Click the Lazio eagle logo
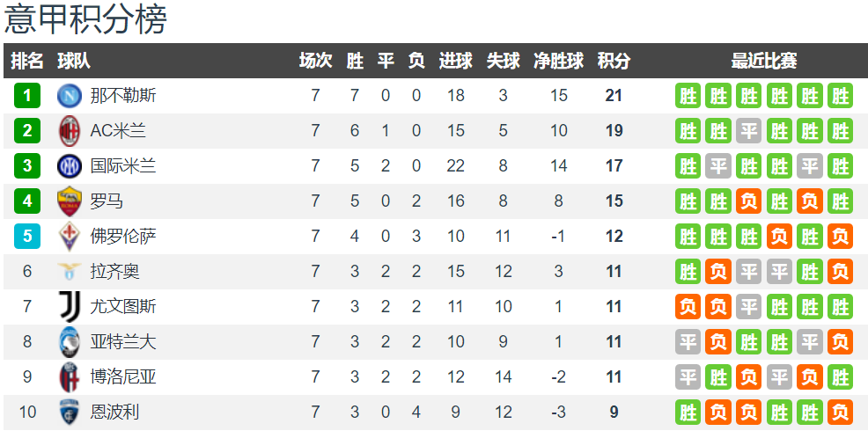This screenshot has width=868, height=431. 70,271
